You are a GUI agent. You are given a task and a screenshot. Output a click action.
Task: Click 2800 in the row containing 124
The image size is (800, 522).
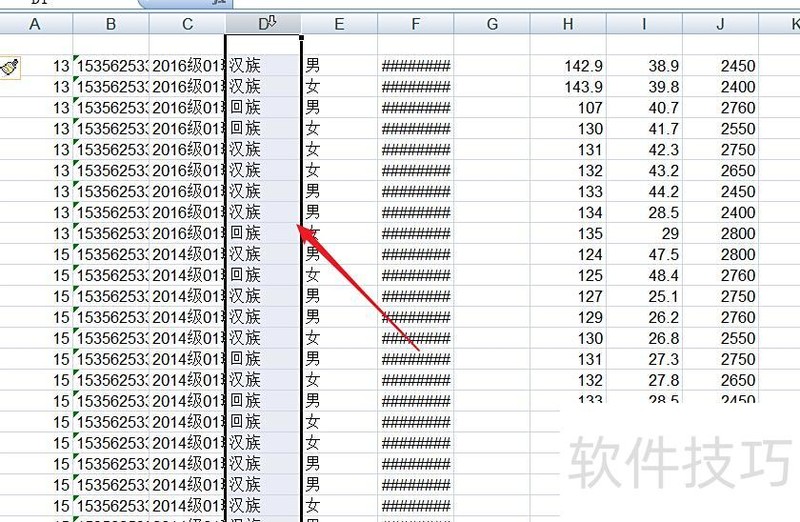720,254
